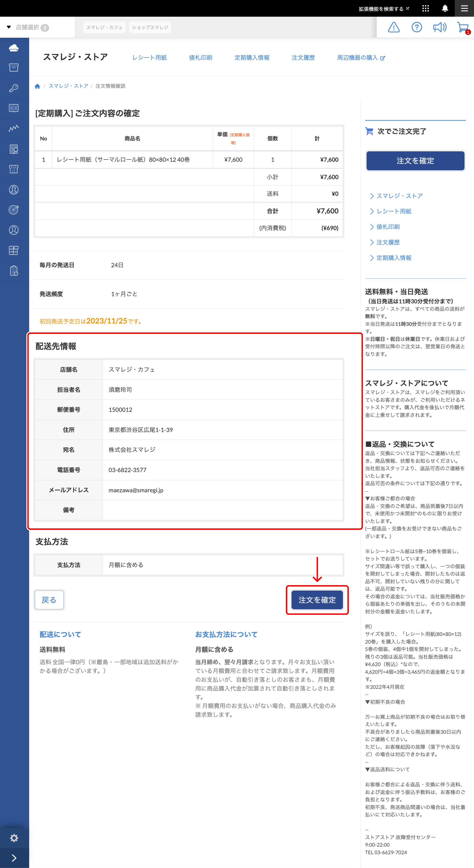Click 配送について heading
The width and height of the screenshot is (474, 868).
coord(60,634)
